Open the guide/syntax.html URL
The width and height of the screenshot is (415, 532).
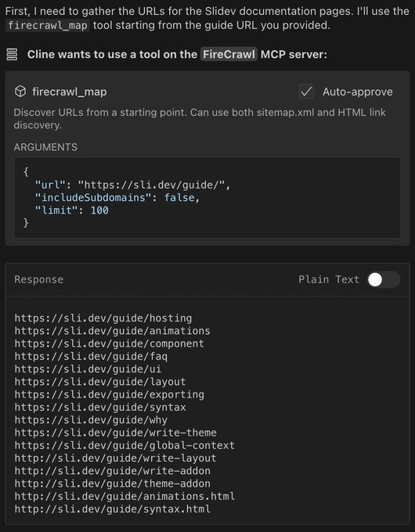pyautogui.click(x=112, y=509)
